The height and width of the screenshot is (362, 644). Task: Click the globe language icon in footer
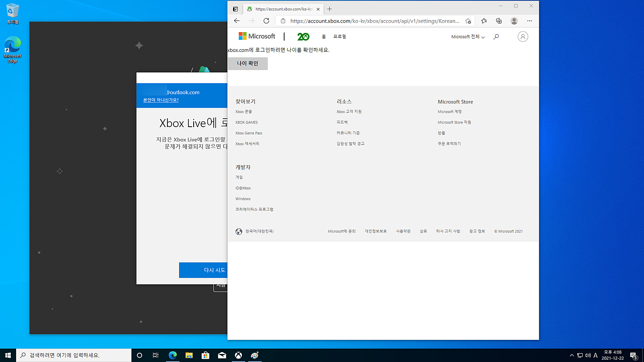tap(239, 231)
